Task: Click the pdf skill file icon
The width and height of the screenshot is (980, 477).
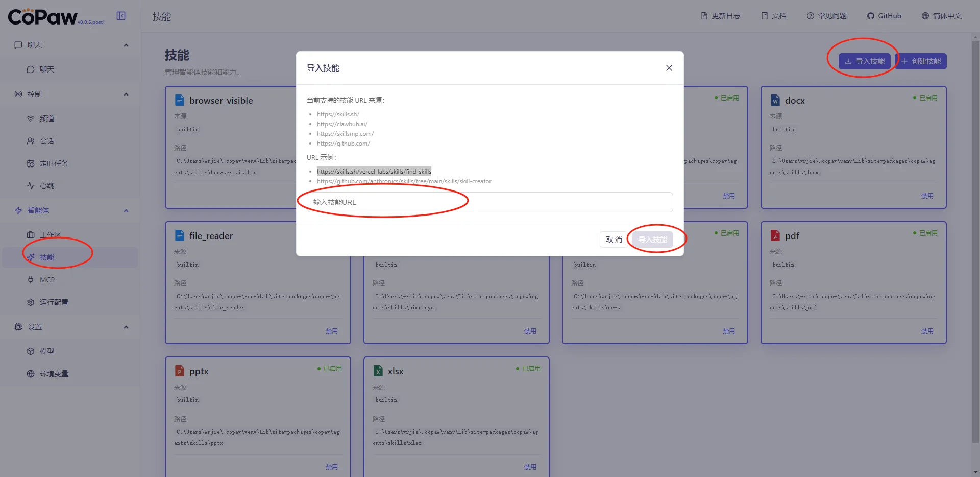Action: (x=775, y=235)
